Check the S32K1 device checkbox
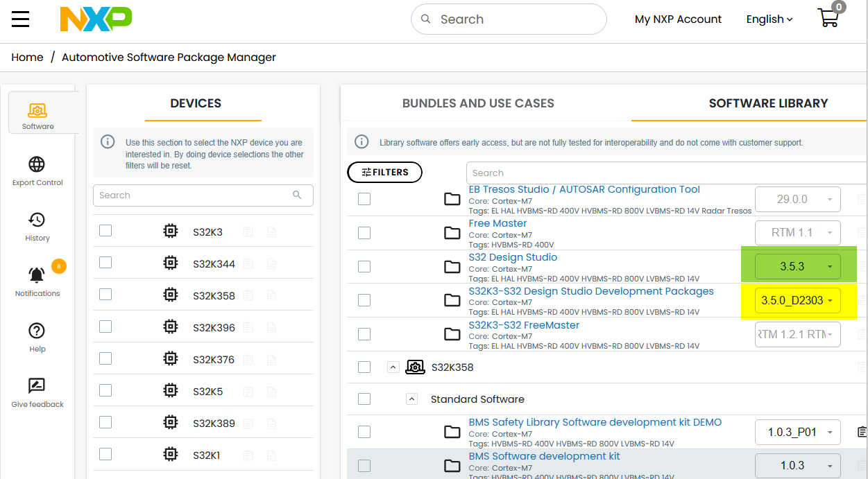This screenshot has width=868, height=479. point(105,454)
